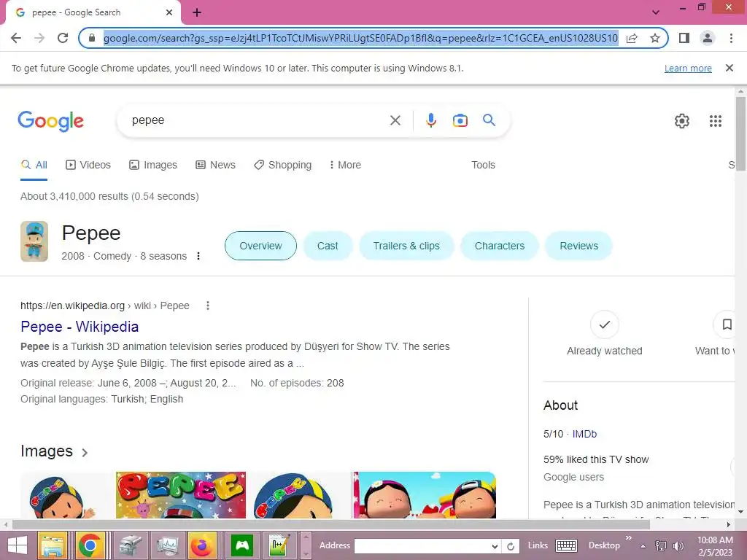Screen dimensions: 747x560
Task: Open Chrome side panel
Action: pos(684,38)
